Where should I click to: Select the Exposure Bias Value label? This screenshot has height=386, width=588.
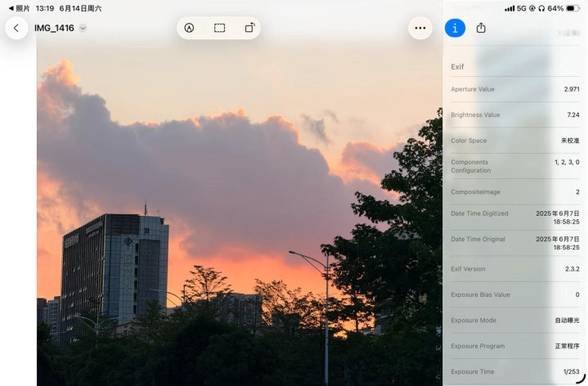click(480, 295)
